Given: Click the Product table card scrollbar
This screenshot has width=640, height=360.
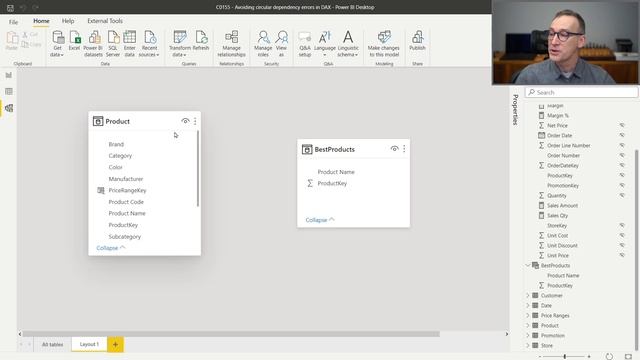Looking at the screenshot, I should coord(198,169).
